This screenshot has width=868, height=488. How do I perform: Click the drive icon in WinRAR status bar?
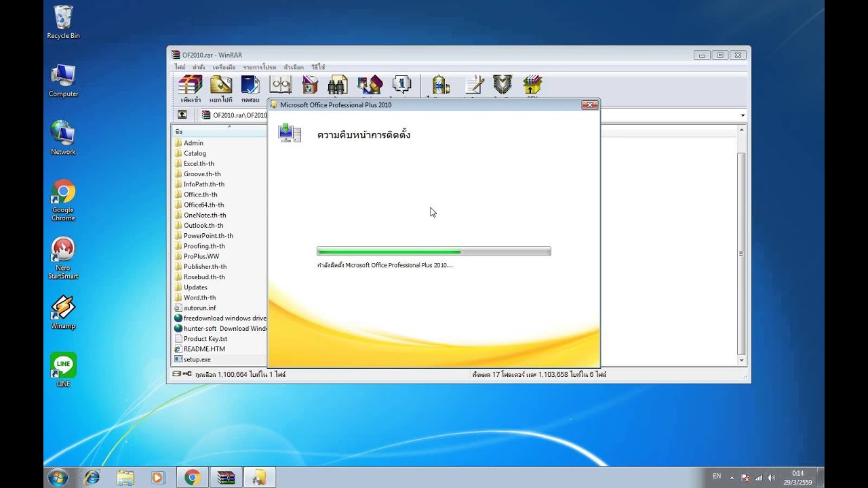(176, 374)
